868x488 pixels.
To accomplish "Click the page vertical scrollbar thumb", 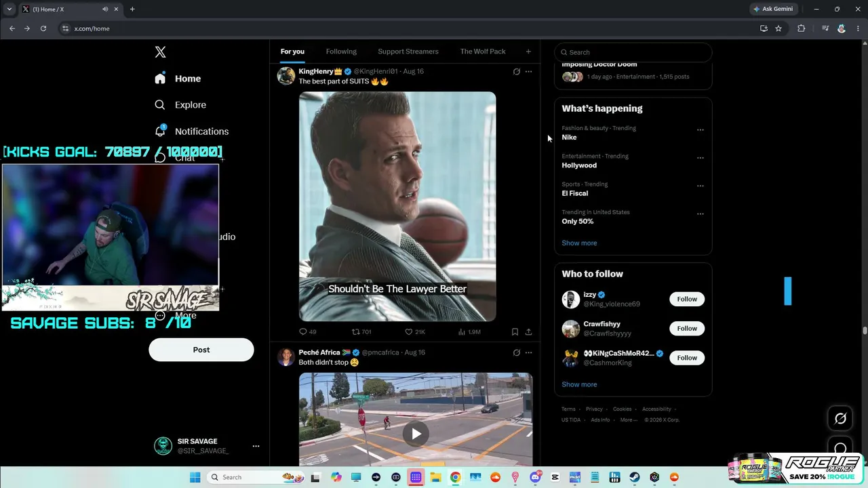I will click(865, 331).
